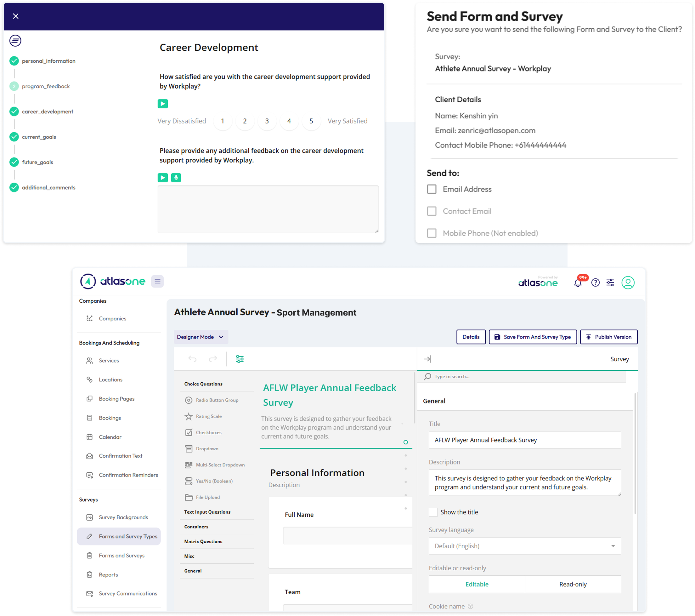Image resolution: width=695 pixels, height=616 pixels.
Task: Toggle the sidebar with the hamburger menu icon
Action: pos(157,282)
